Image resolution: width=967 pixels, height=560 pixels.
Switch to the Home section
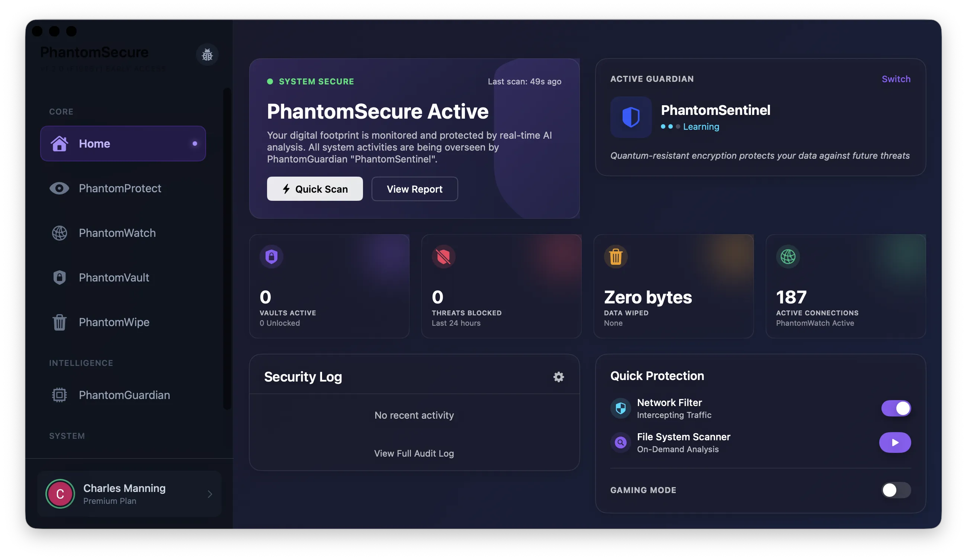tap(94, 144)
